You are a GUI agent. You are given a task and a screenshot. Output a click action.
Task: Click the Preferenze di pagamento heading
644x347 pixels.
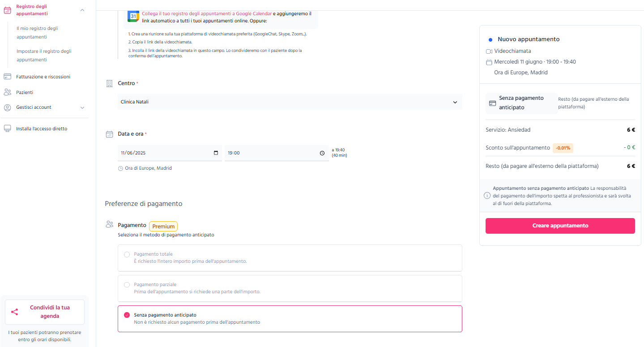tap(144, 204)
